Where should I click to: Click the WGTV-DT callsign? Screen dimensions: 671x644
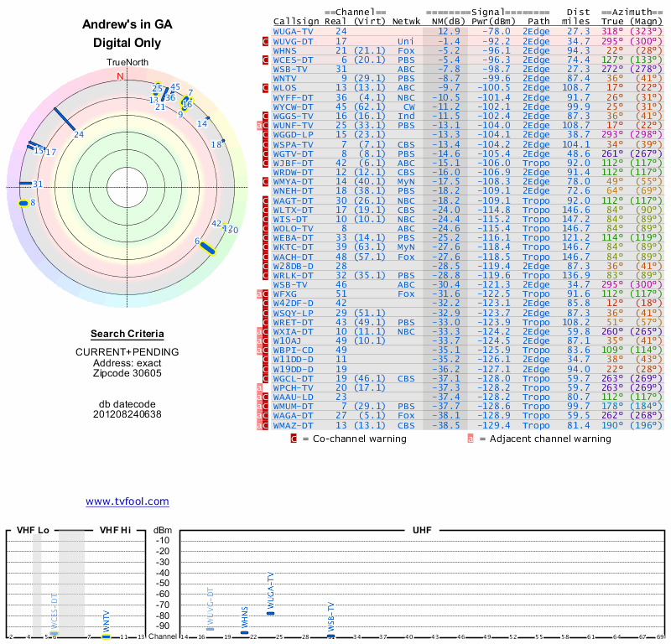click(x=293, y=153)
